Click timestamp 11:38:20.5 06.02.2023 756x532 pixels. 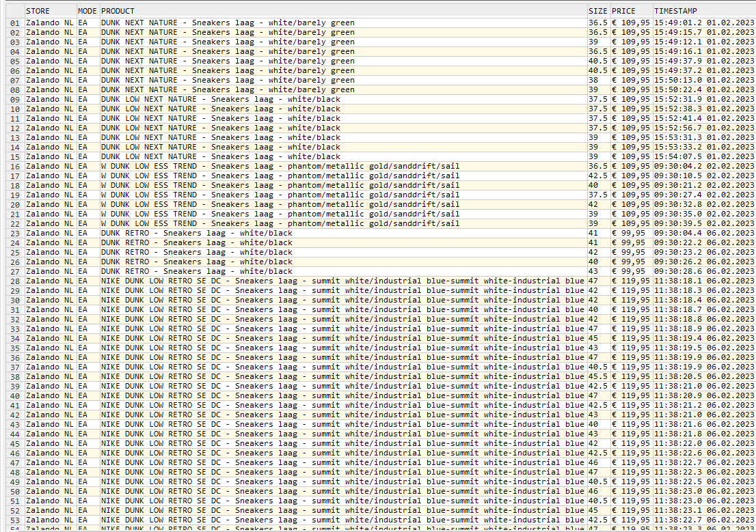[x=704, y=376]
